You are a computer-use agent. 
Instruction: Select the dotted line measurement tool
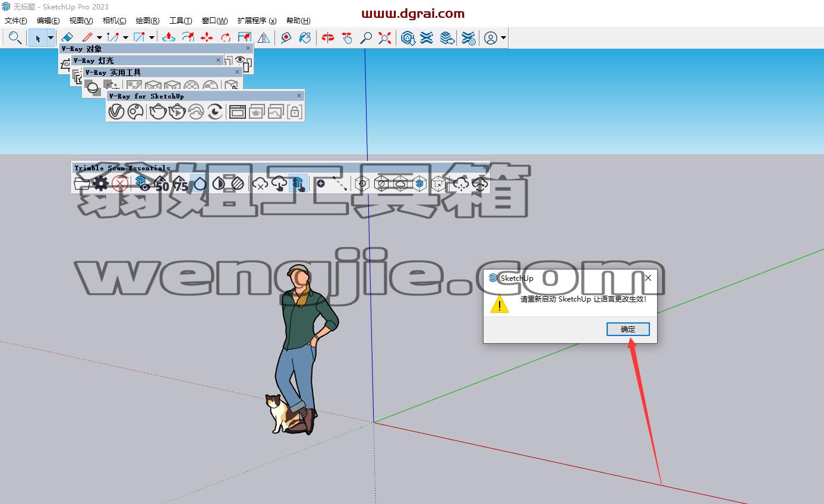(340, 184)
